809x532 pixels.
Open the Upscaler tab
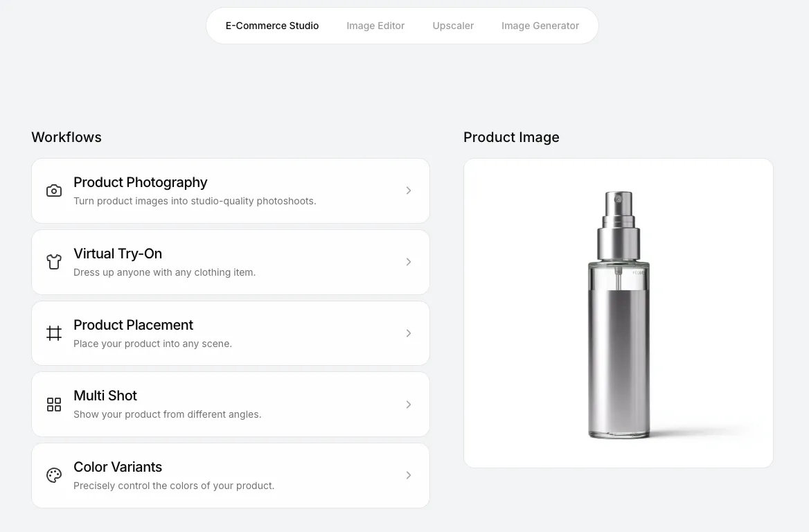tap(453, 26)
